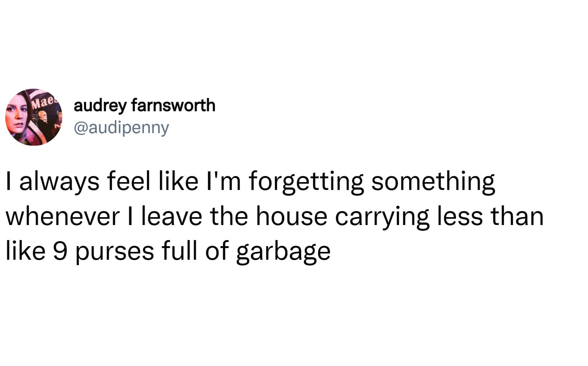588x366 pixels.
Task: Click the word "garbage" in the tweet
Action: [x=283, y=252]
